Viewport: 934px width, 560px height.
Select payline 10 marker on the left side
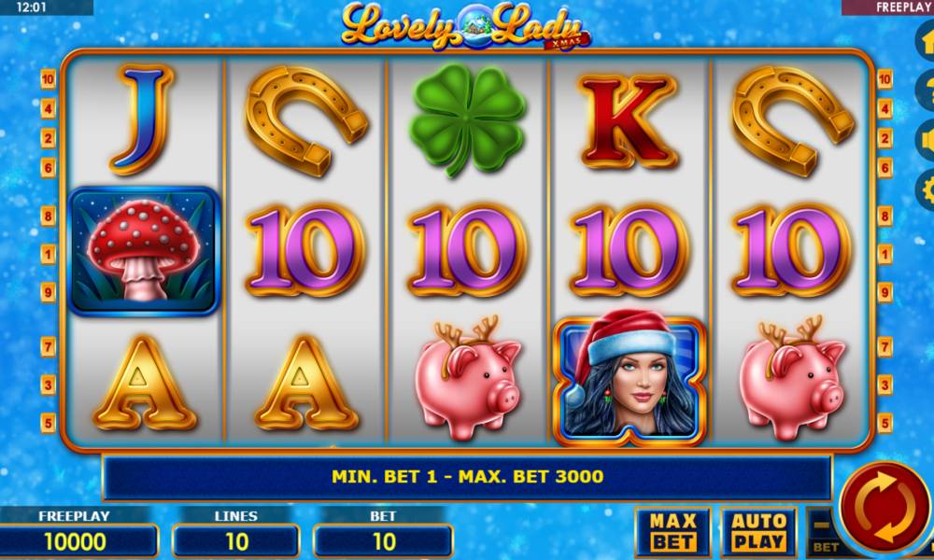tap(49, 78)
